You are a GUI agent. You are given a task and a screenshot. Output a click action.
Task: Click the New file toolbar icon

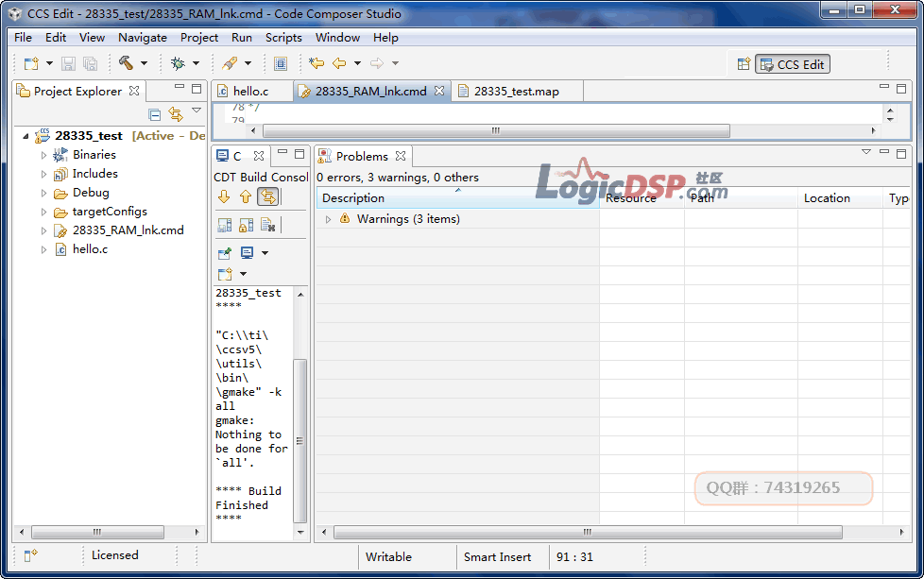click(x=30, y=63)
